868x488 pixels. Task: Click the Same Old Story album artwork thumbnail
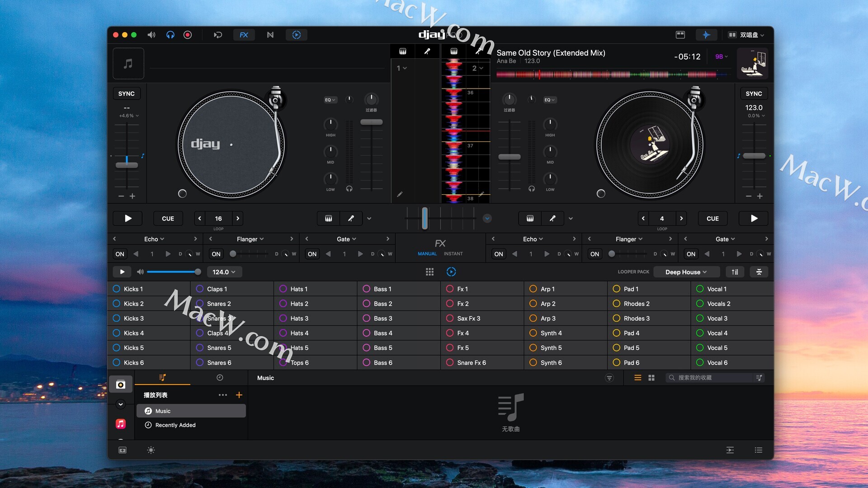[x=752, y=64]
